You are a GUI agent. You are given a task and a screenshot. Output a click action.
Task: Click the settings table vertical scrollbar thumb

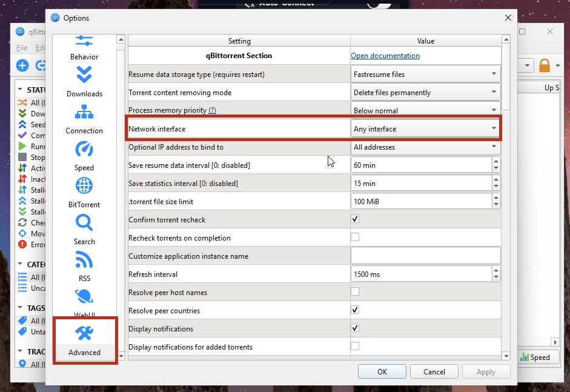506,77
